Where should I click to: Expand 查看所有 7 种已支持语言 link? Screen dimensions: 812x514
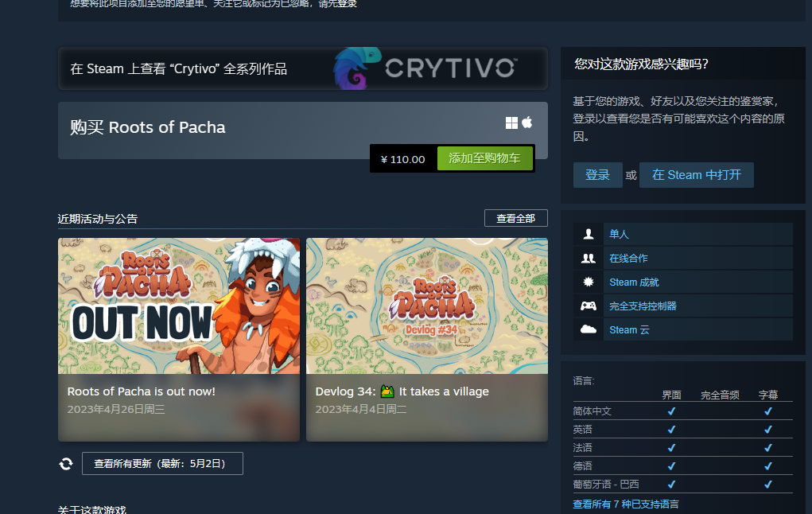point(626,504)
